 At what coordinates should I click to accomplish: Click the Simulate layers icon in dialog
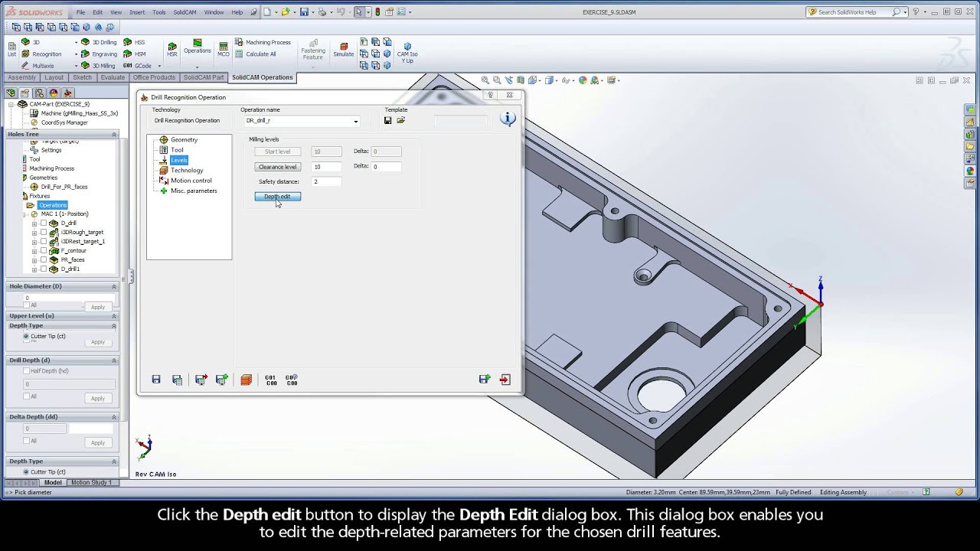pos(246,379)
